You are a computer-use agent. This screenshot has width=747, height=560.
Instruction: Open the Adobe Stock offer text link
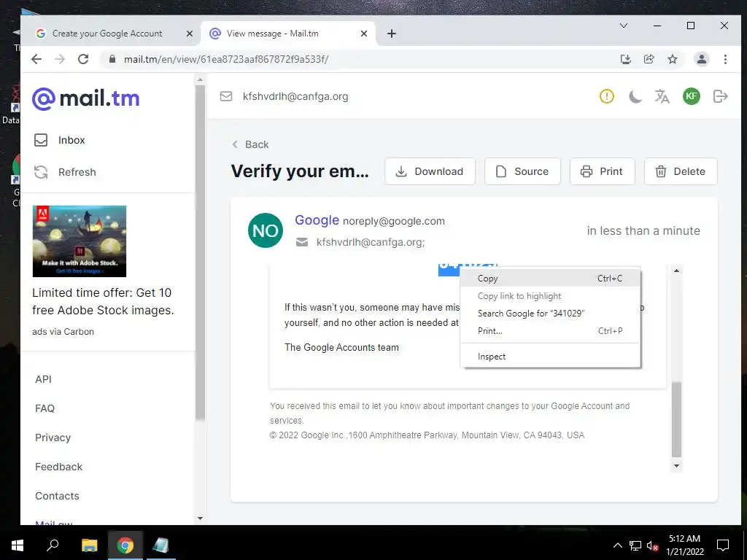point(103,301)
